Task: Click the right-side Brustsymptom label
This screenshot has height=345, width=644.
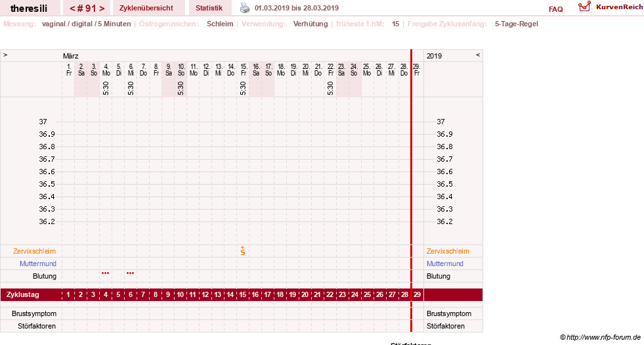Action: point(449,313)
